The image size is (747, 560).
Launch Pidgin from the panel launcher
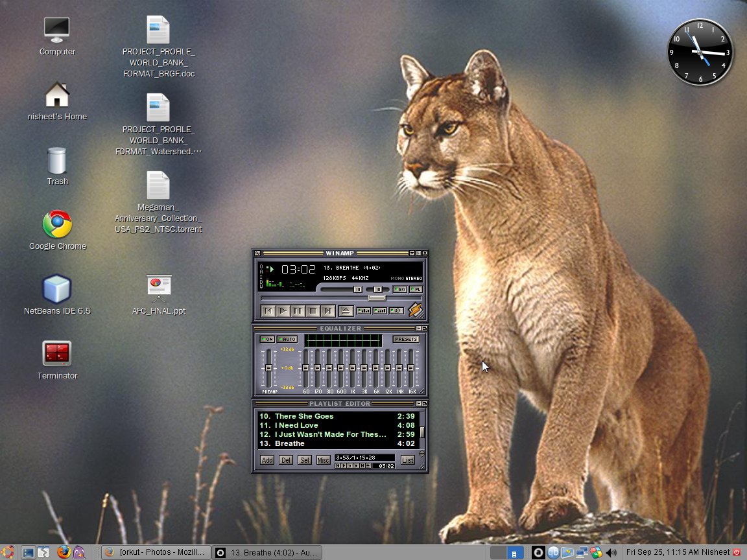coord(79,552)
